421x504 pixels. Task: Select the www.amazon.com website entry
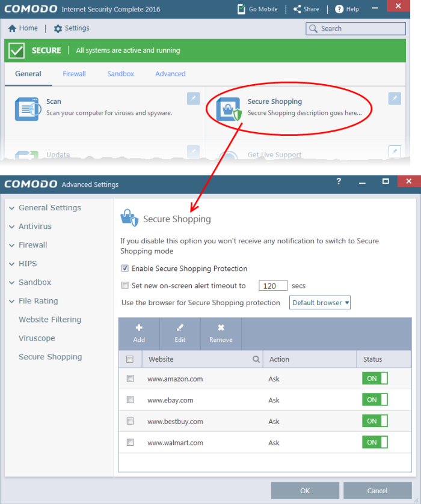[x=175, y=379]
